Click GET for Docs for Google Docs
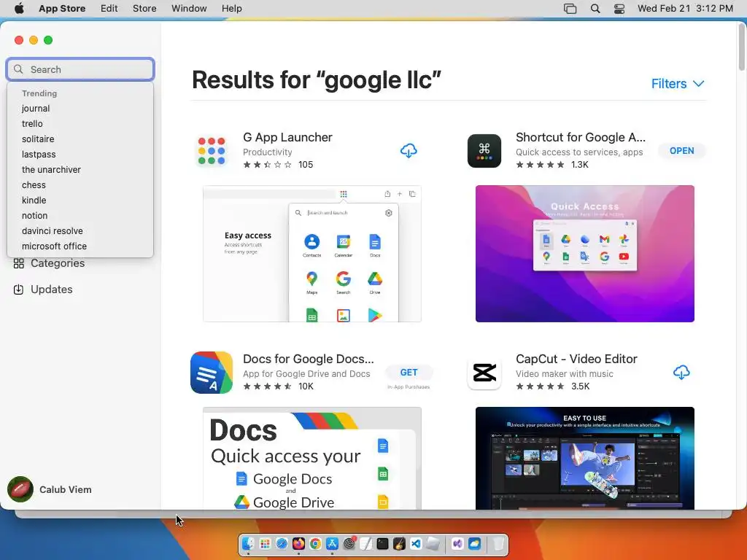The width and height of the screenshot is (747, 560). pyautogui.click(x=409, y=373)
